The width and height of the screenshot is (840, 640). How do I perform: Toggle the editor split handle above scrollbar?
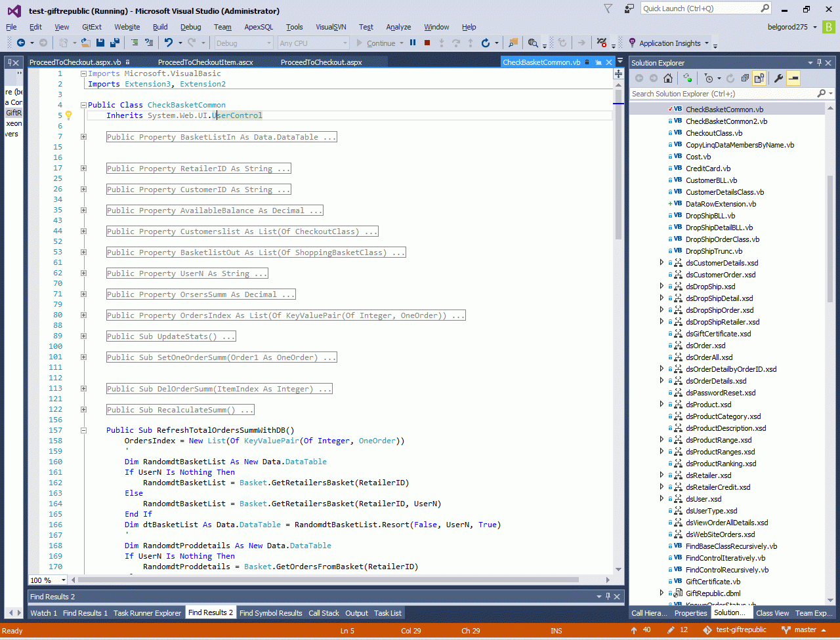619,74
